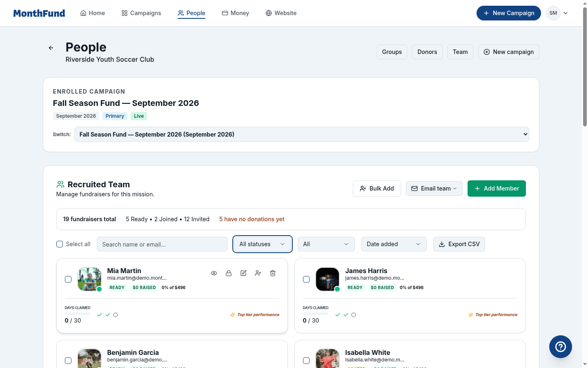The height and width of the screenshot is (368, 588).
Task: Click the blue New Campaign button
Action: pos(509,13)
